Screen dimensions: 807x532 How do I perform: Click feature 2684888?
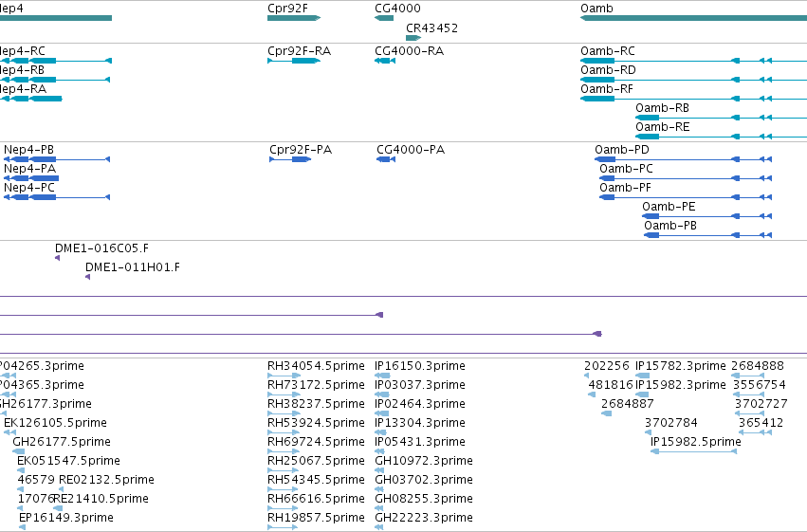pos(758,366)
